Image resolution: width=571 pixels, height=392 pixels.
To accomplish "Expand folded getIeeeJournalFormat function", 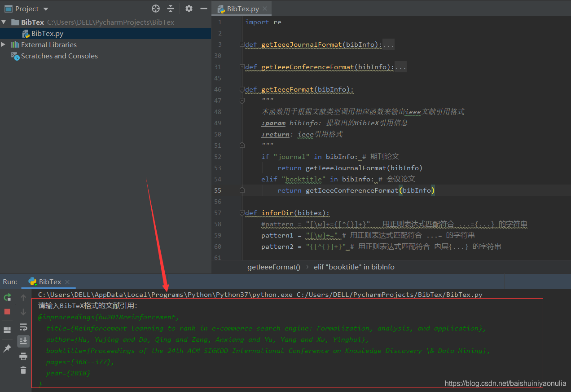I will coord(242,44).
